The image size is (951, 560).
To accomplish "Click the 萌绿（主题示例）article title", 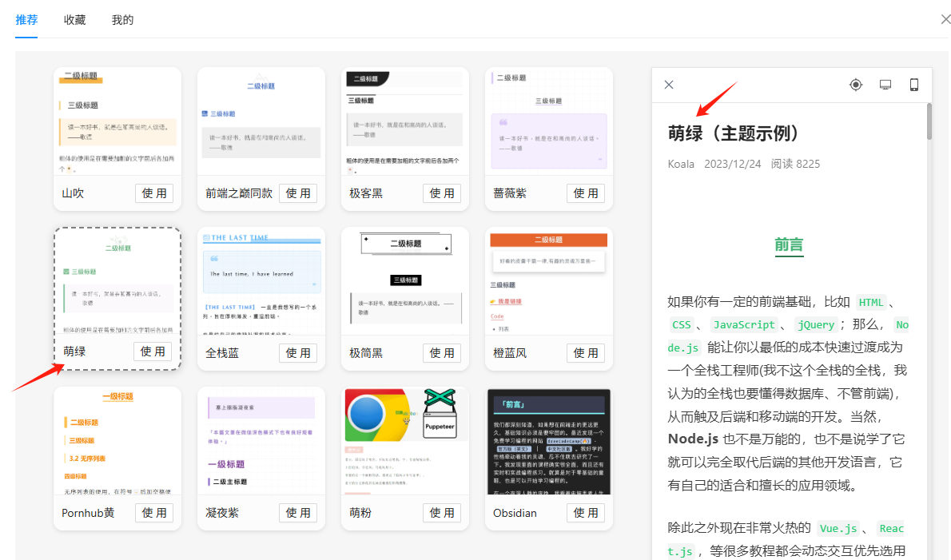I will 734,133.
